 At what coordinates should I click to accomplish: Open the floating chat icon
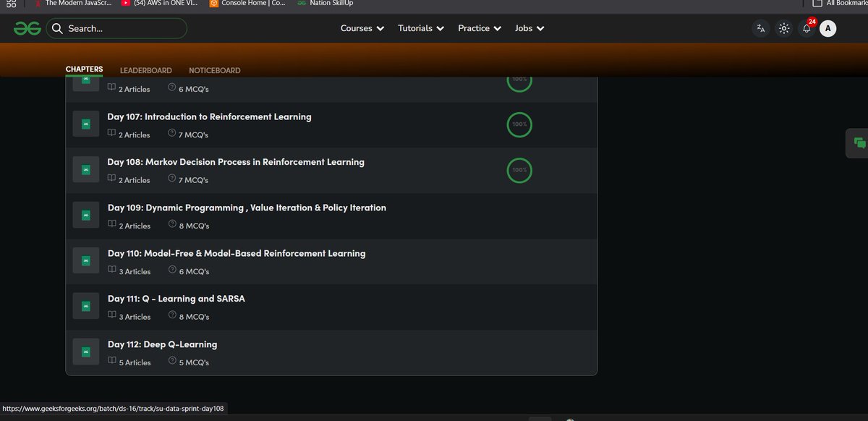(859, 143)
